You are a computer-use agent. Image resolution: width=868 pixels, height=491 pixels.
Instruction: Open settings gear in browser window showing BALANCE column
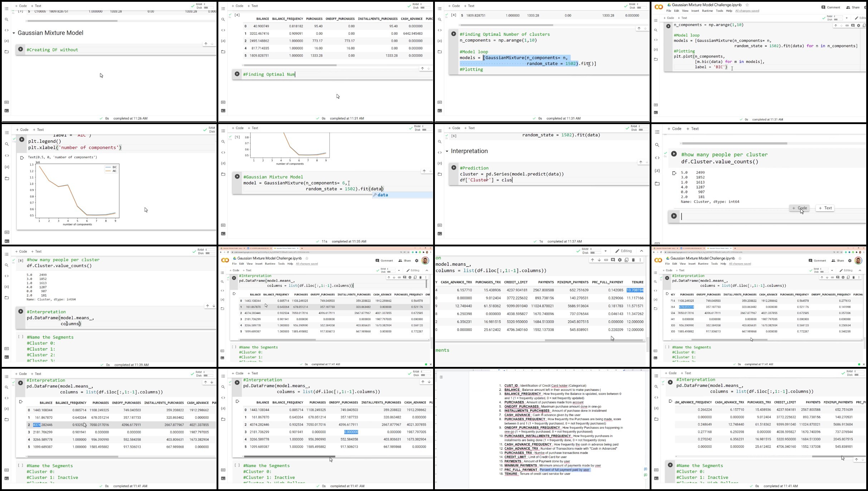tap(417, 261)
